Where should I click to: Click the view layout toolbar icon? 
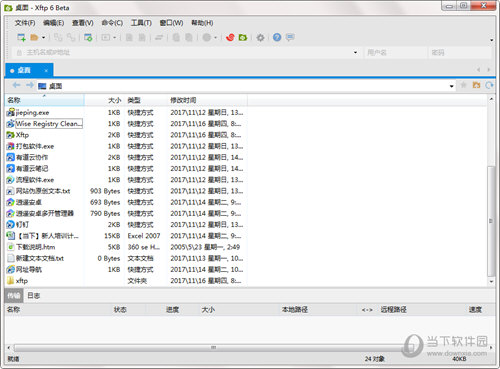[x=106, y=37]
